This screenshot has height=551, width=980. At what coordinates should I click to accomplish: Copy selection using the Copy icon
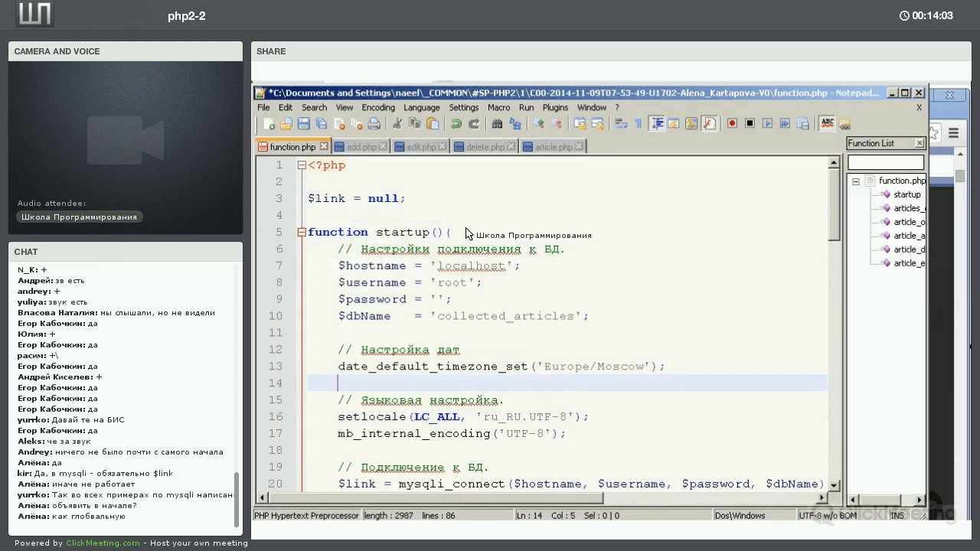415,124
